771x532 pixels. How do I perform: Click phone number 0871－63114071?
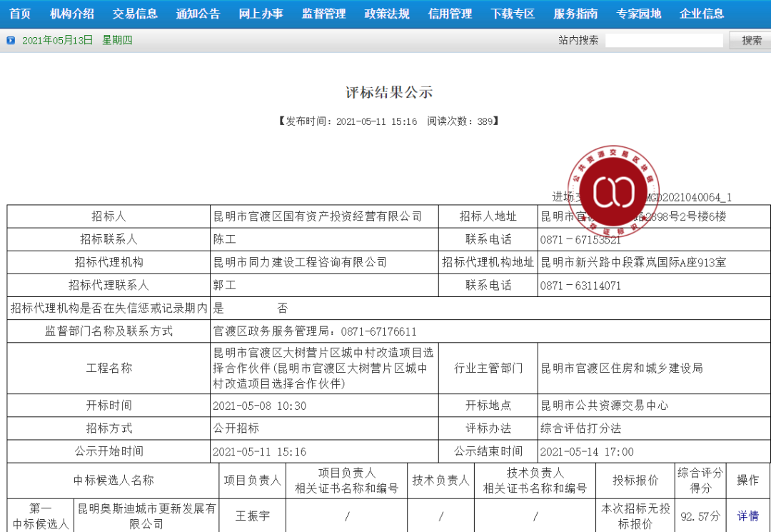point(580,286)
